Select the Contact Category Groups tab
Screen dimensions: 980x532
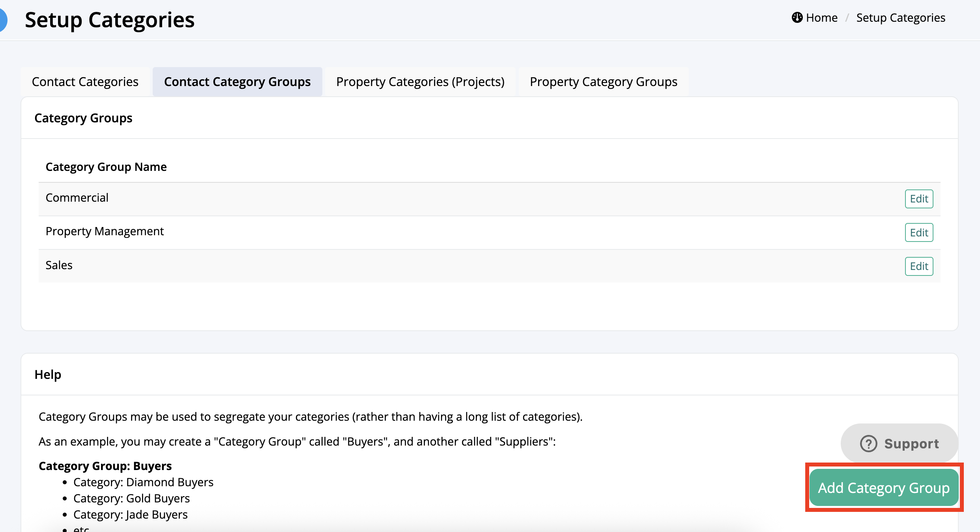pos(237,82)
